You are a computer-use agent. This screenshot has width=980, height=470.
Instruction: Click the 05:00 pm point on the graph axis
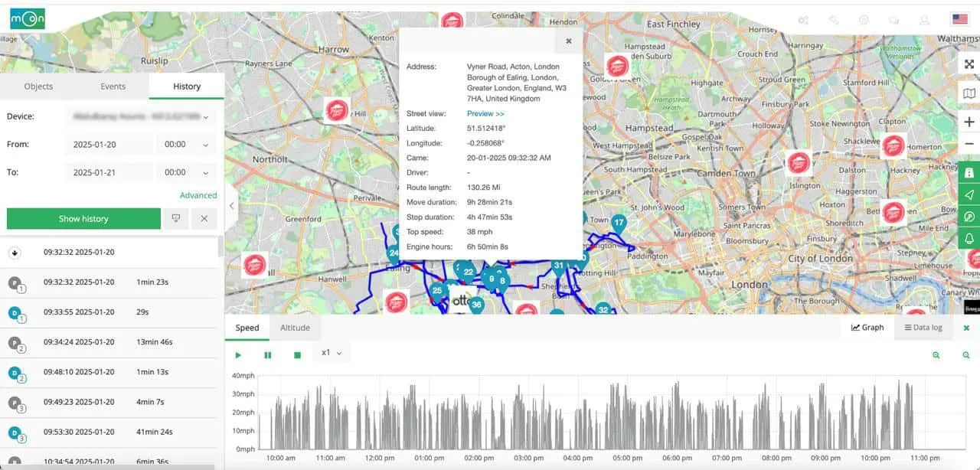coord(628,458)
